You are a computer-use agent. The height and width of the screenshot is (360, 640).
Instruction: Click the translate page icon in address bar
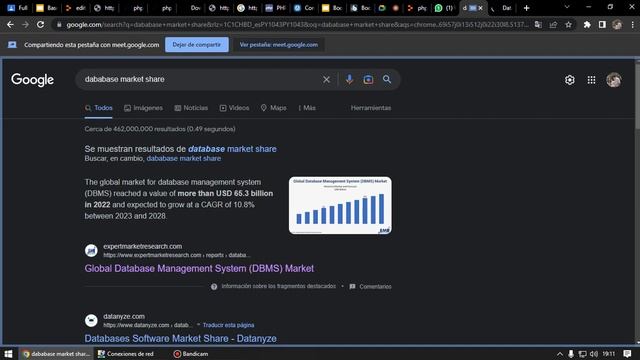pos(538,25)
